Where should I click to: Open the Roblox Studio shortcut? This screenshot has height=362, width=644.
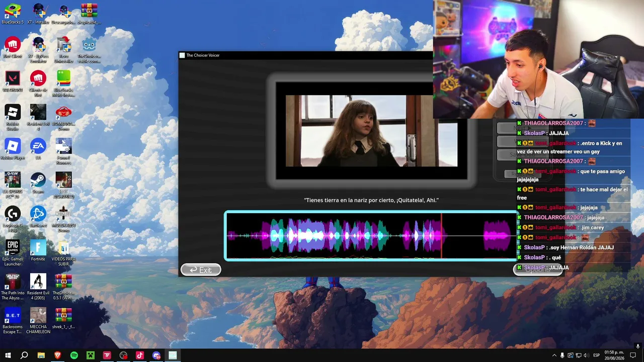13,118
